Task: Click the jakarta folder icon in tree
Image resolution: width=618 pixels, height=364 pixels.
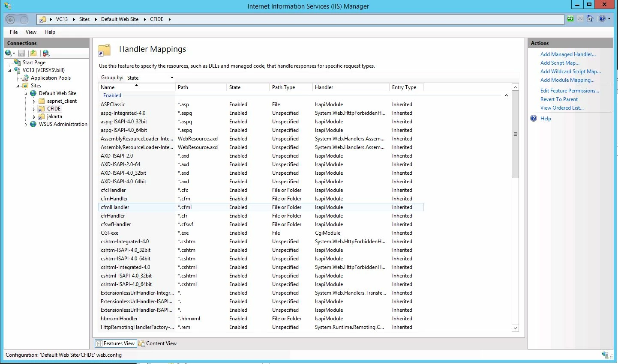Action: click(42, 116)
